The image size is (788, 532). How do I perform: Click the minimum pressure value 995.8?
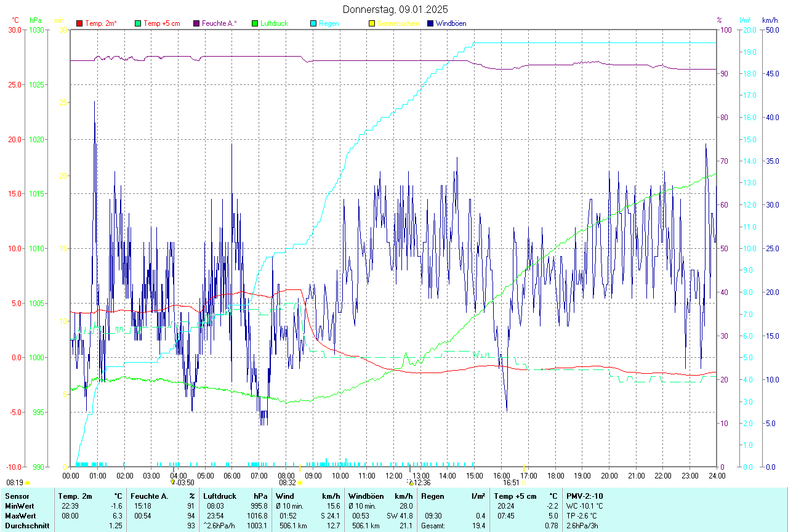(259, 506)
